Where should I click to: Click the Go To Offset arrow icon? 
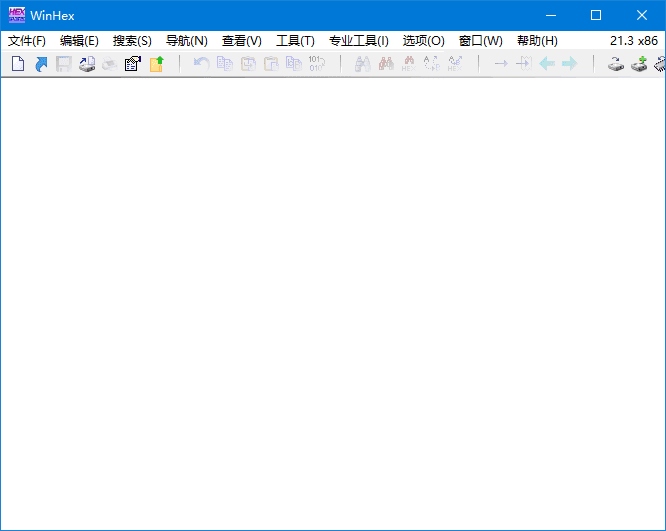501,64
